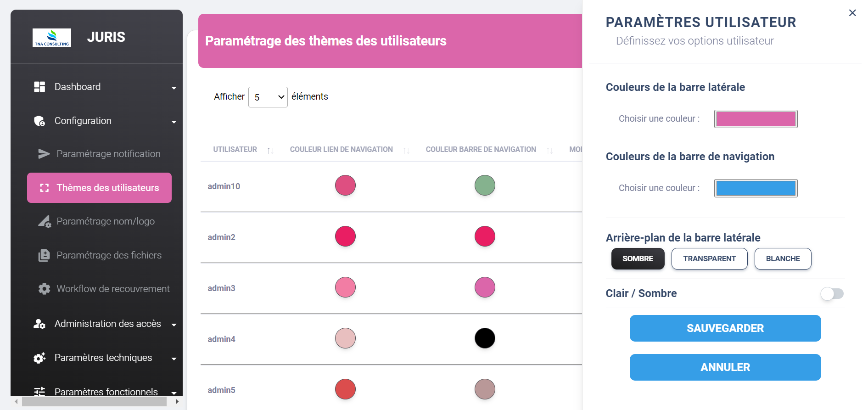Open the Afficher elements count dropdown
868x410 pixels.
pos(268,97)
